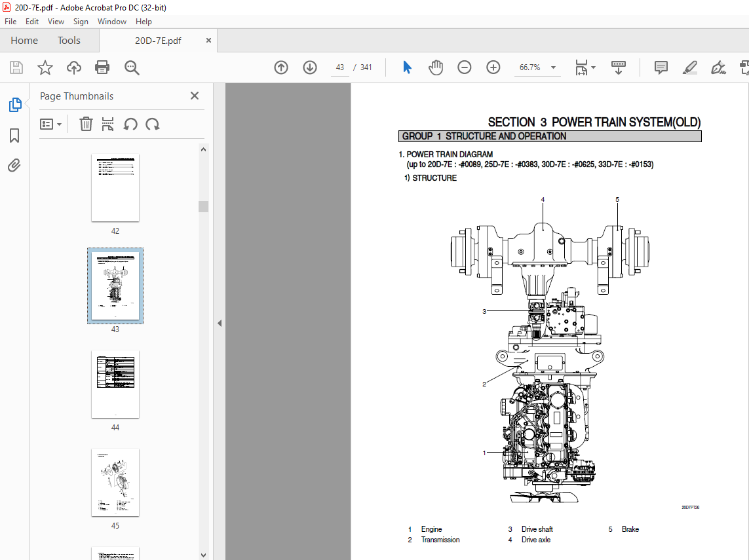
Task: Toggle the Bookmarks panel icon
Action: tap(14, 136)
